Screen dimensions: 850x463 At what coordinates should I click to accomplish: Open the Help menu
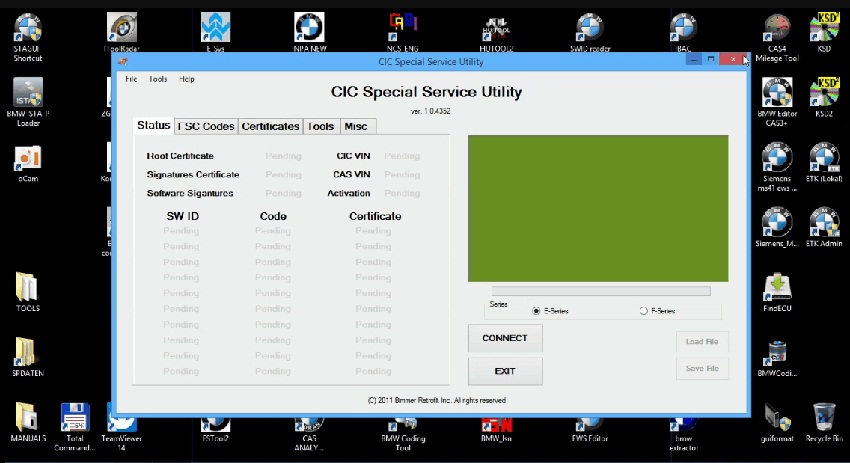tap(187, 79)
